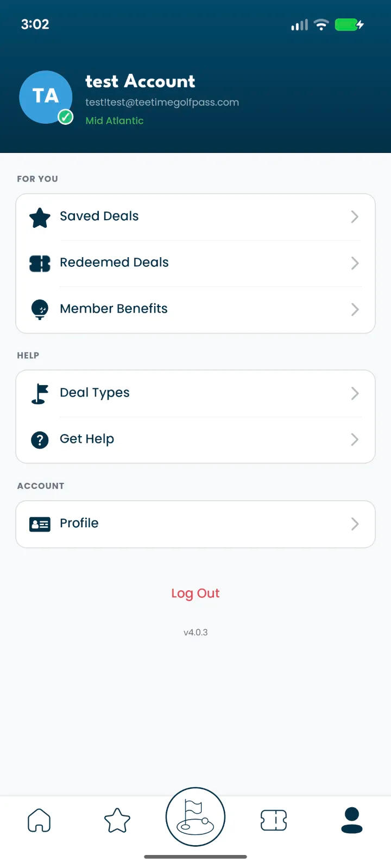Tap the Profile ID card icon
Viewport: 391px width, 868px height.
40,524
